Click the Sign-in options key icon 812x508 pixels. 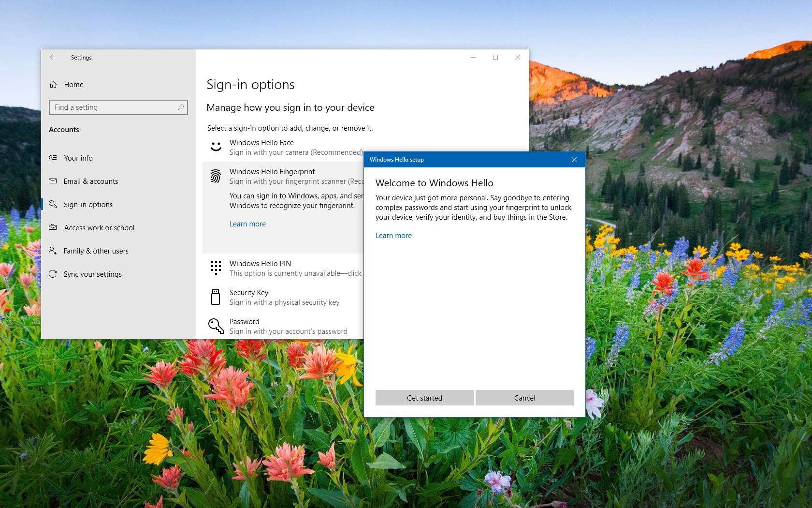[x=53, y=204]
